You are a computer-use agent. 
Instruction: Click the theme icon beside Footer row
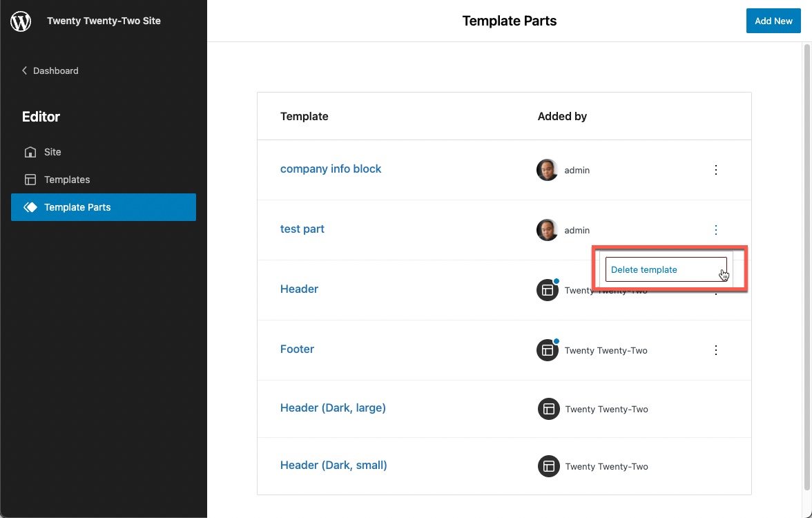(x=548, y=350)
